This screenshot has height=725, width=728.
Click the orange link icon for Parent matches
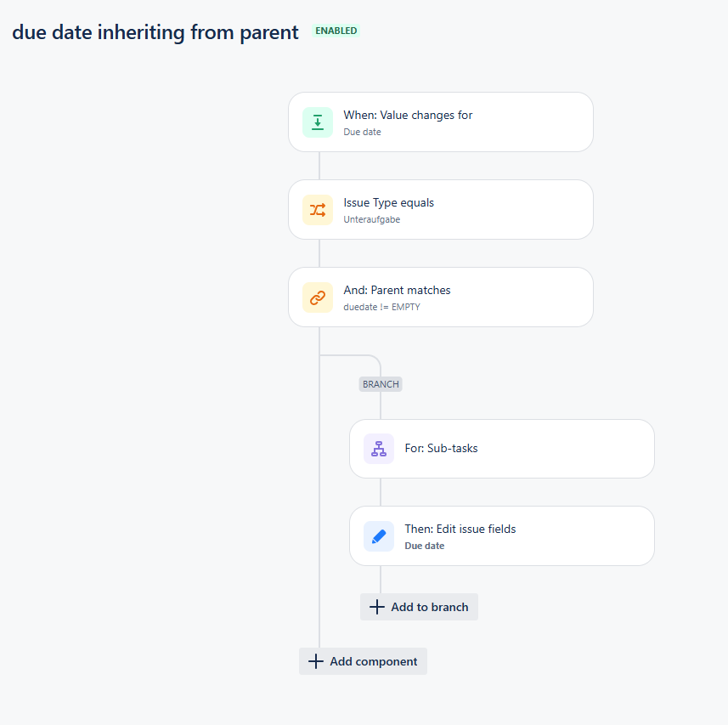click(x=318, y=297)
